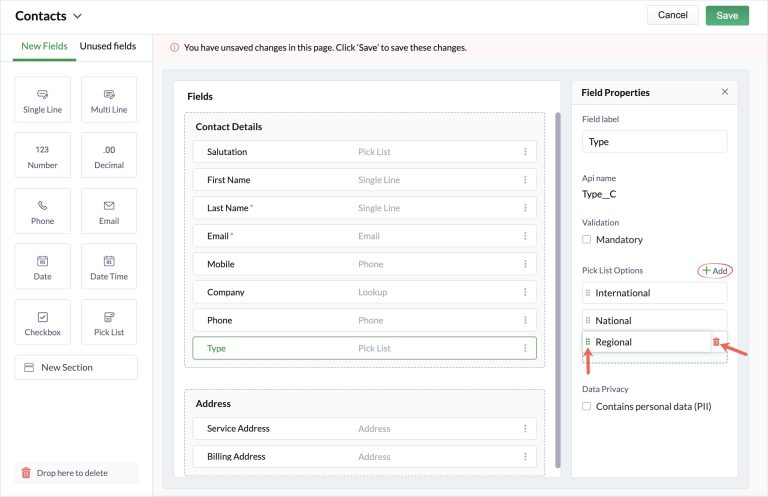Open options menu for Billing Address field

tap(525, 456)
